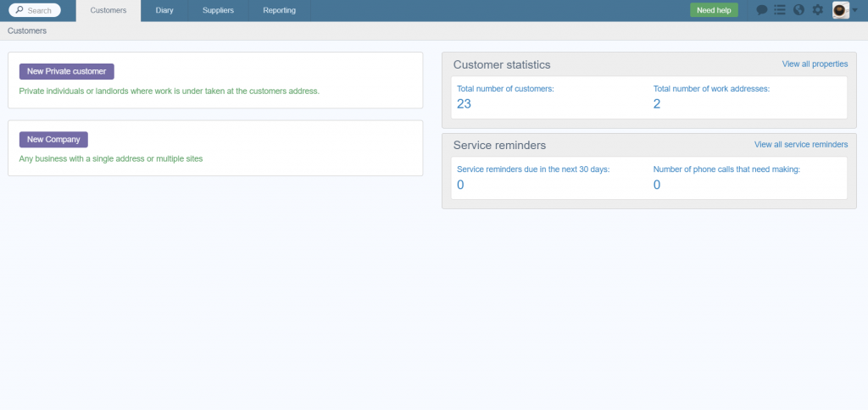Focus the Search input field
Image resolution: width=868 pixels, height=410 pixels.
(x=34, y=10)
